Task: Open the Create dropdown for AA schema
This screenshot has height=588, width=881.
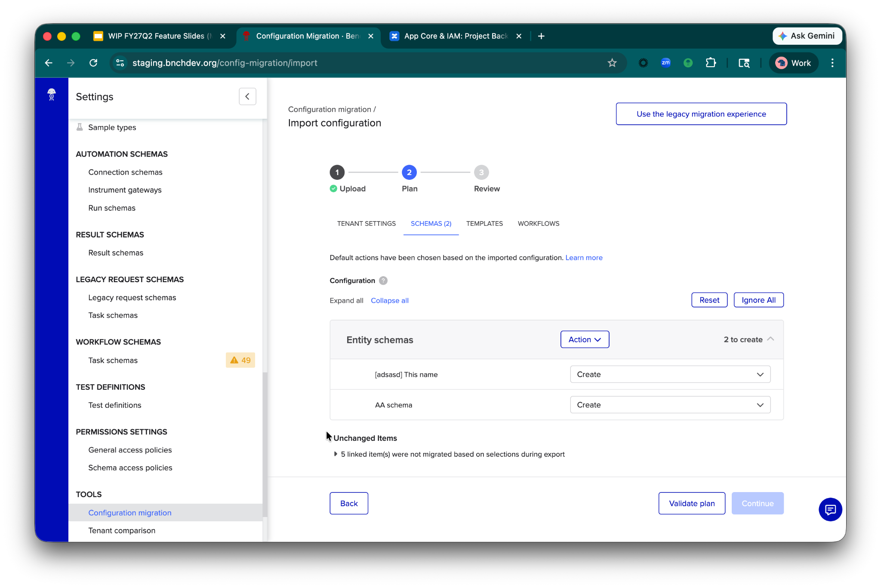Action: pyautogui.click(x=670, y=405)
